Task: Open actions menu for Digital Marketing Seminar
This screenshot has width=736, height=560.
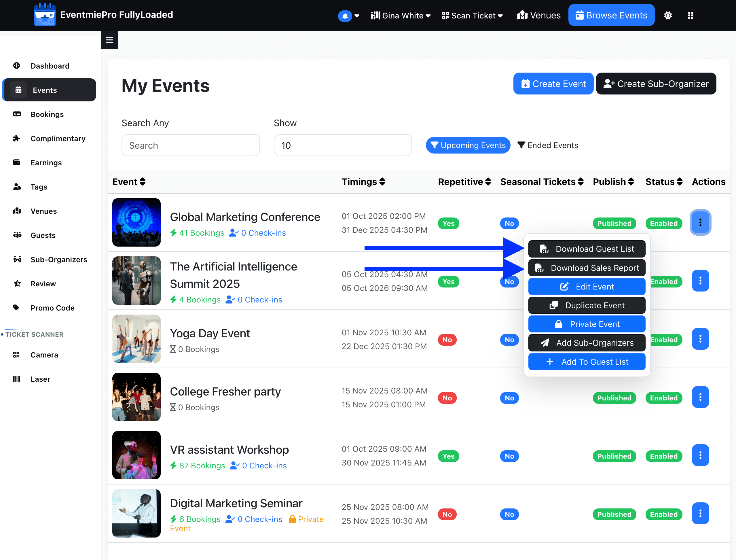Action: coord(700,513)
